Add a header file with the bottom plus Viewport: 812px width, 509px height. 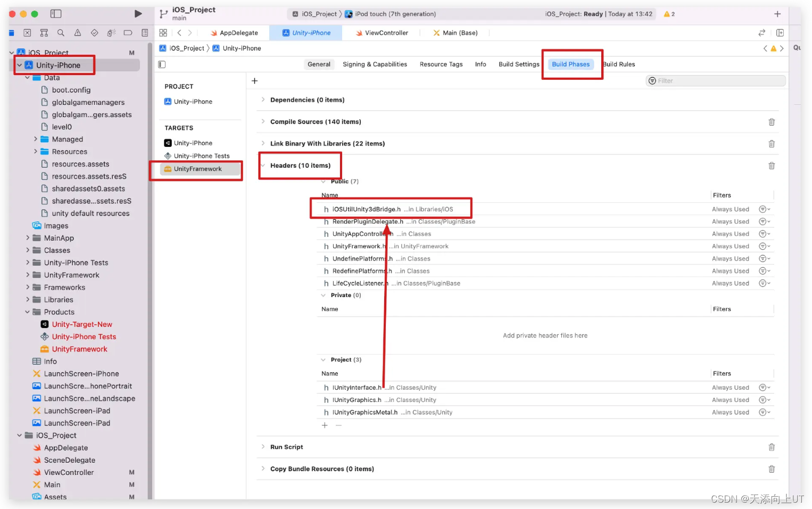pyautogui.click(x=325, y=425)
